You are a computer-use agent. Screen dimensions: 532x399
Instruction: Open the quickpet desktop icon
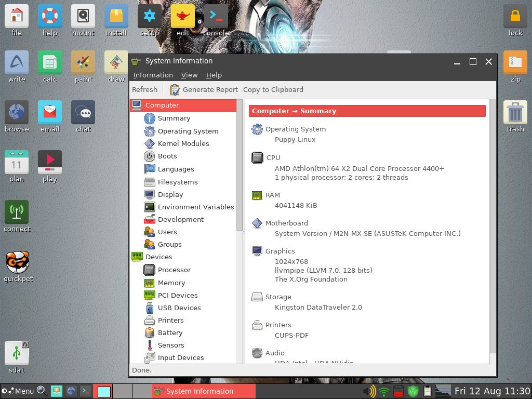coord(18,267)
